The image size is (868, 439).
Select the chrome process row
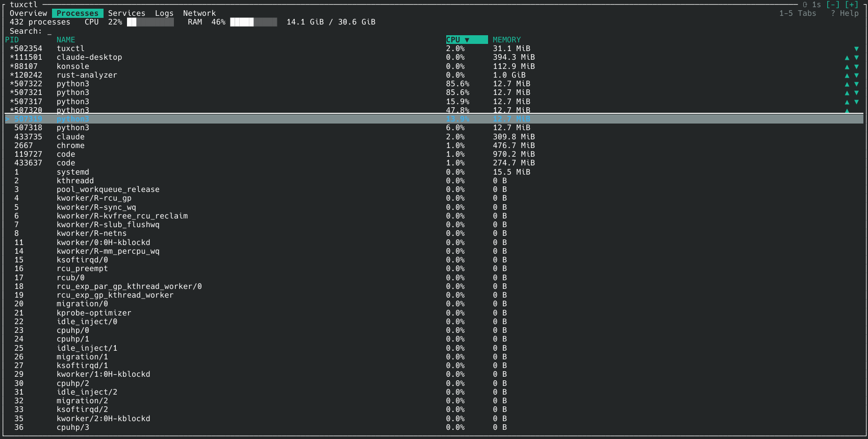pyautogui.click(x=434, y=145)
